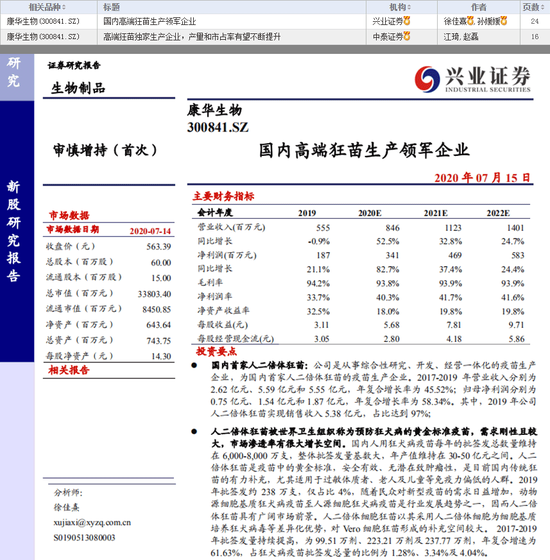Click the Industrial Securities logo
Viewport: 550px width, 560px height.
coord(472,79)
